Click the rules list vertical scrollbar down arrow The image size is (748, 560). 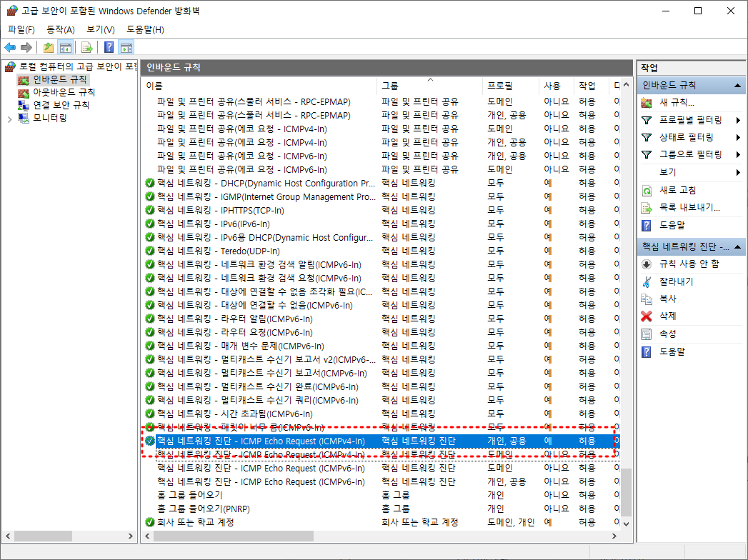(626, 524)
